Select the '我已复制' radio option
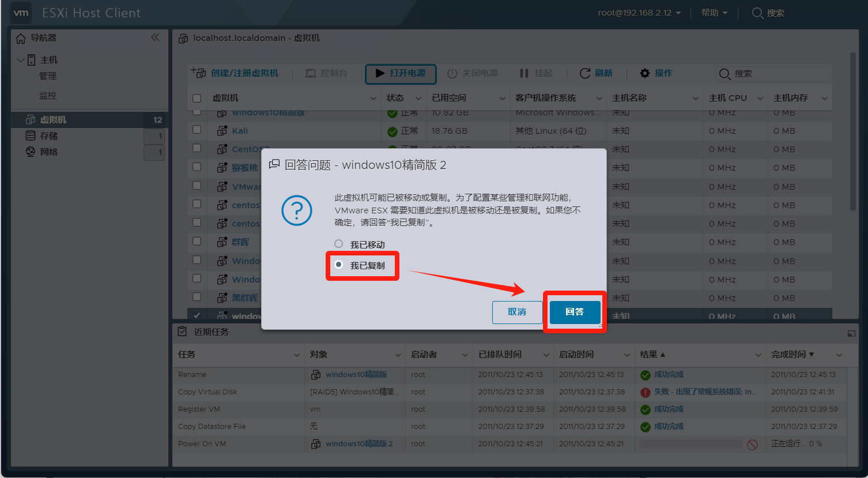 [339, 265]
